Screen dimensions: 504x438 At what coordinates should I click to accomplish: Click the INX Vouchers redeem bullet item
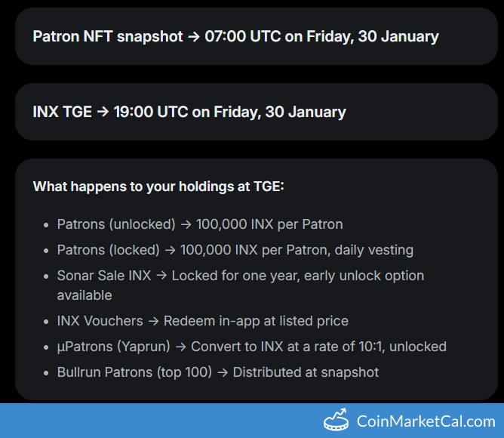pos(203,321)
